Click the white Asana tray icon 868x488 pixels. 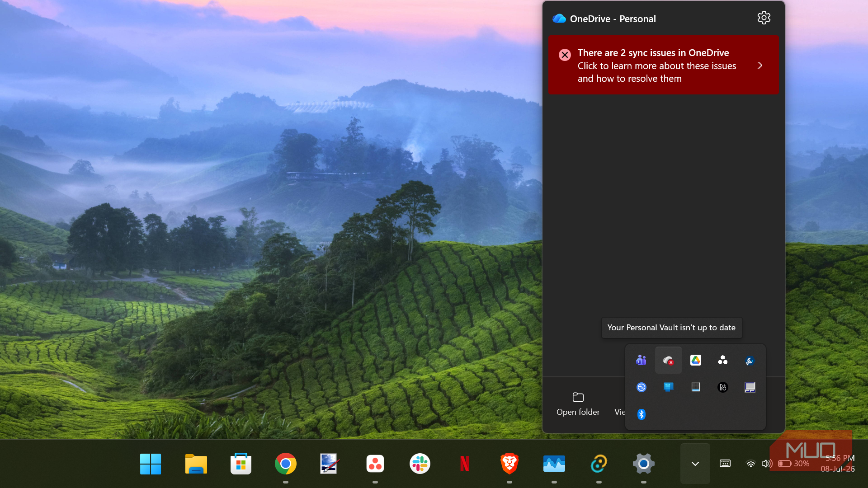click(722, 360)
